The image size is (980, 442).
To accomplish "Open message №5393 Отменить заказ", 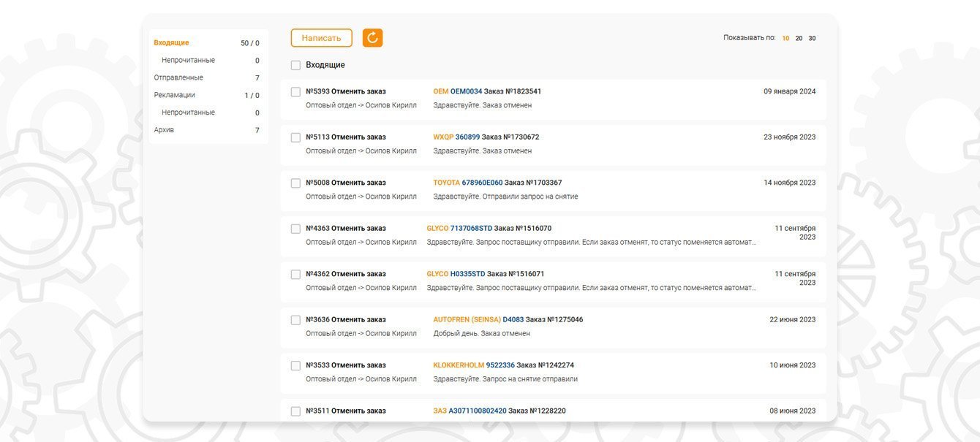I will (346, 91).
